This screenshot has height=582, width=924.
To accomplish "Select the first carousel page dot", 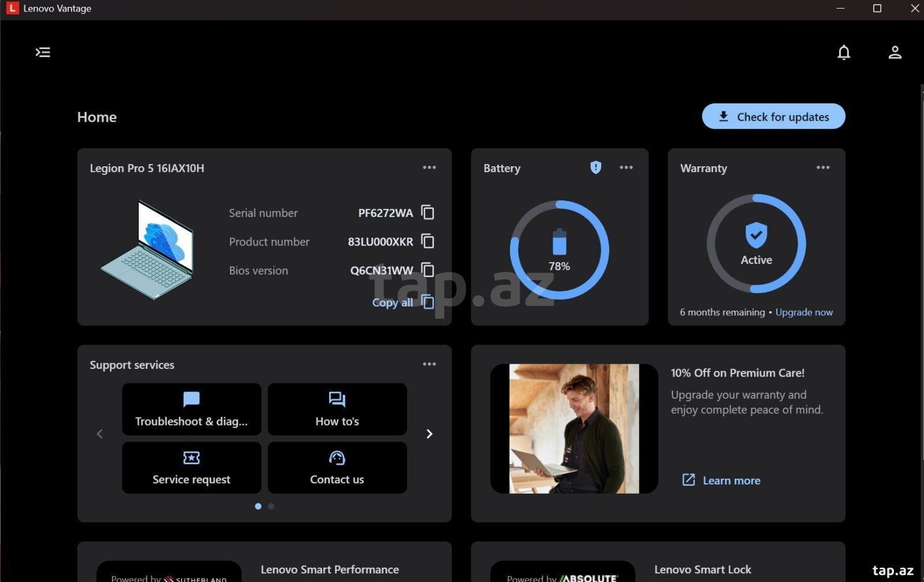I will point(258,506).
